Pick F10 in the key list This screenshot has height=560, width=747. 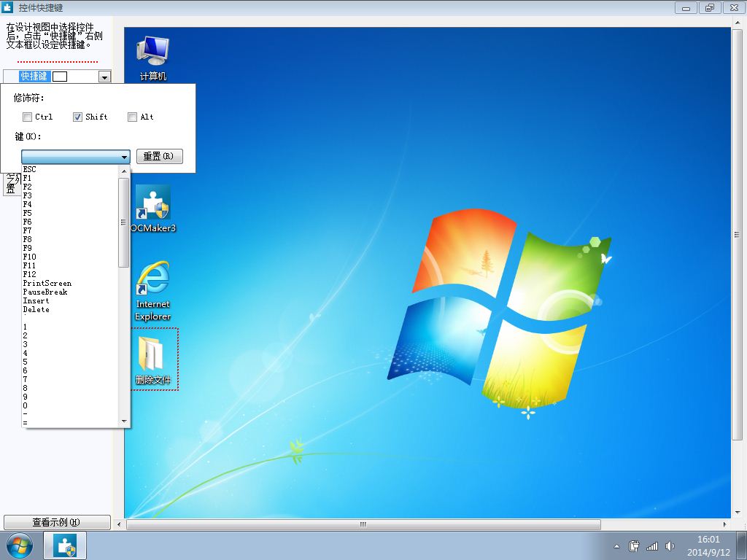click(69, 257)
